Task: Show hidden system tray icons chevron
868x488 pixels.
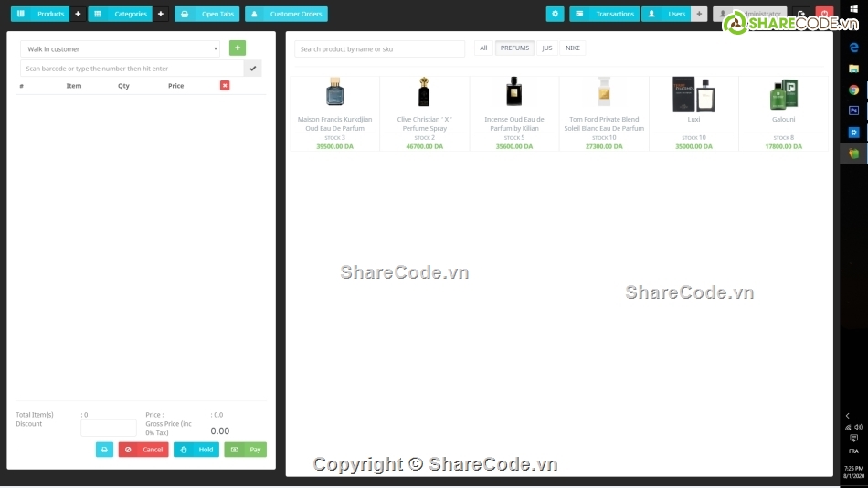Action: 847,416
